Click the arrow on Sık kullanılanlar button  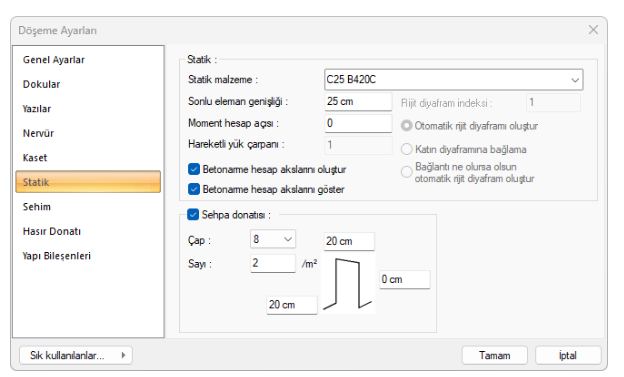pos(123,355)
